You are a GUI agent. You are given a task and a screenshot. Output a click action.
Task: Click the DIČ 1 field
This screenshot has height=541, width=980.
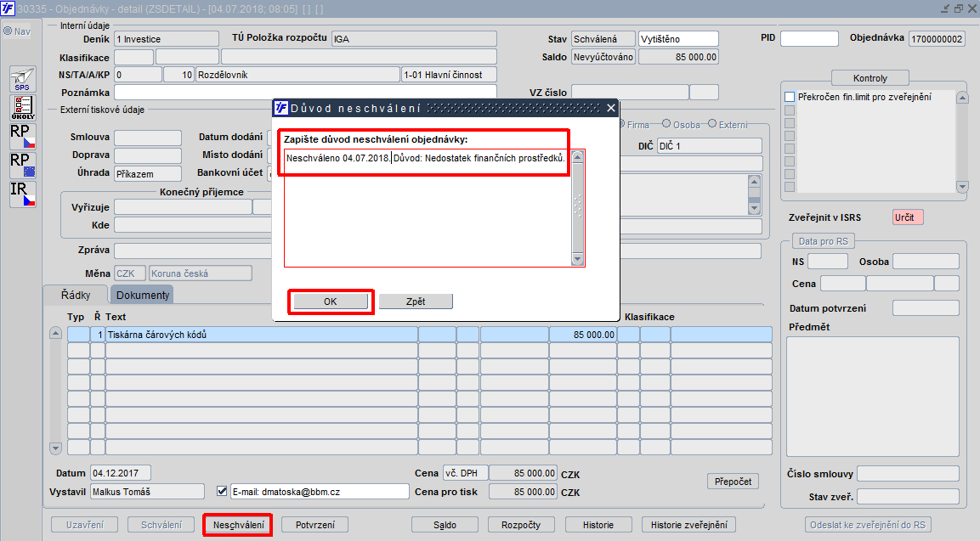[x=710, y=145]
